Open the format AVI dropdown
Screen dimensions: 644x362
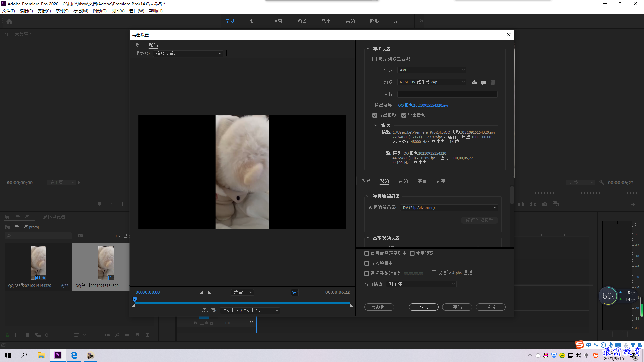(432, 70)
